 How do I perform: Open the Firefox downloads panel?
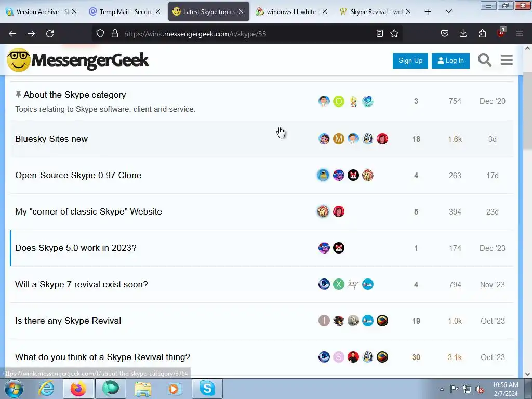click(x=463, y=33)
